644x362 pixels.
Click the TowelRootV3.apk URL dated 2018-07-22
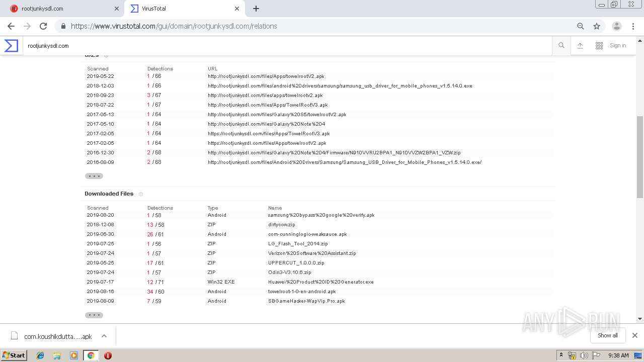268,105
